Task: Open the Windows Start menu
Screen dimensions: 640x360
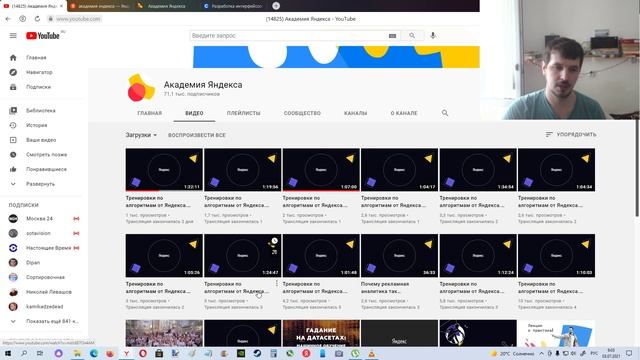Action: tap(7, 353)
